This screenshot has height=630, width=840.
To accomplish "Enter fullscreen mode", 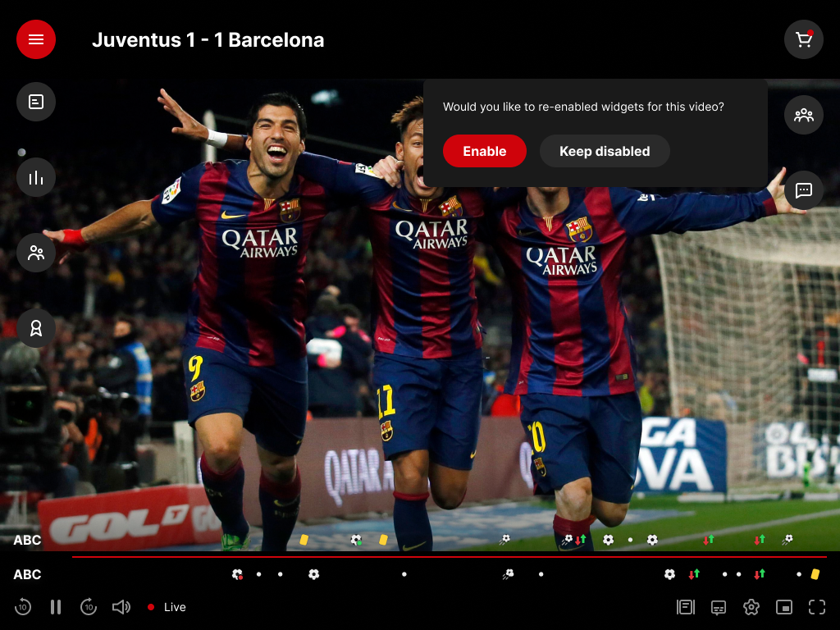I will [817, 607].
